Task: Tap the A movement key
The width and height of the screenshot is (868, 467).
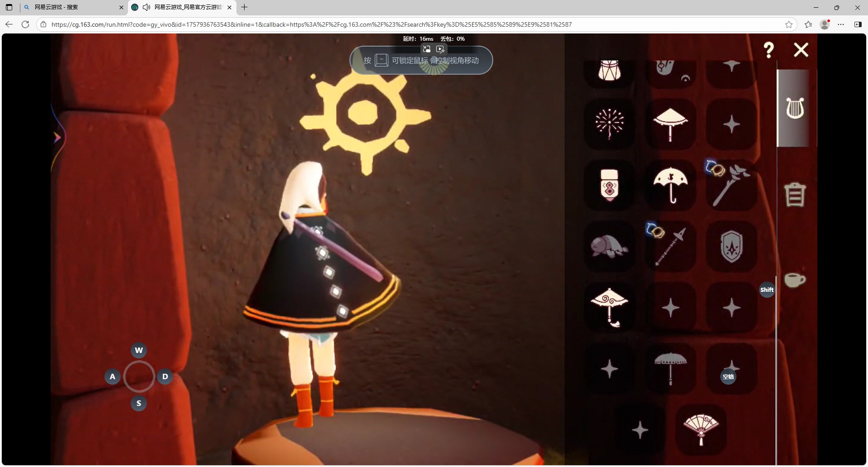Action: [113, 376]
